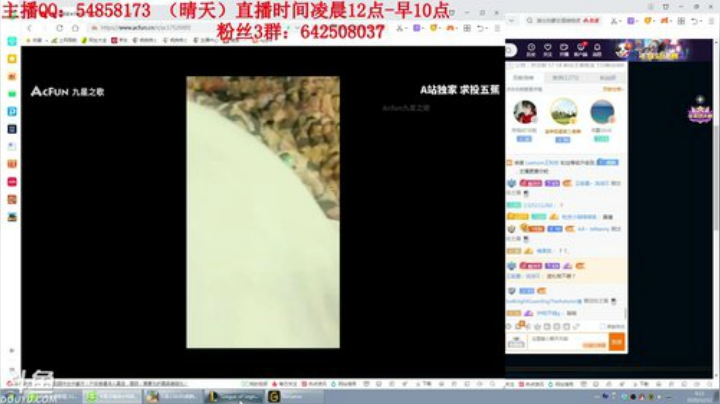Switch to the third ranking tab
The image size is (720, 404).
(608, 78)
